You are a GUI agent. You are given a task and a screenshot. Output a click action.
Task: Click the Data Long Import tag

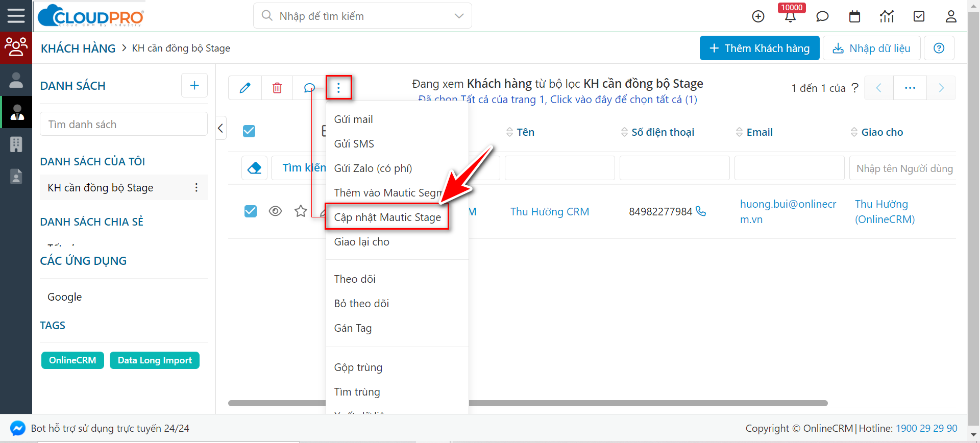tap(155, 360)
